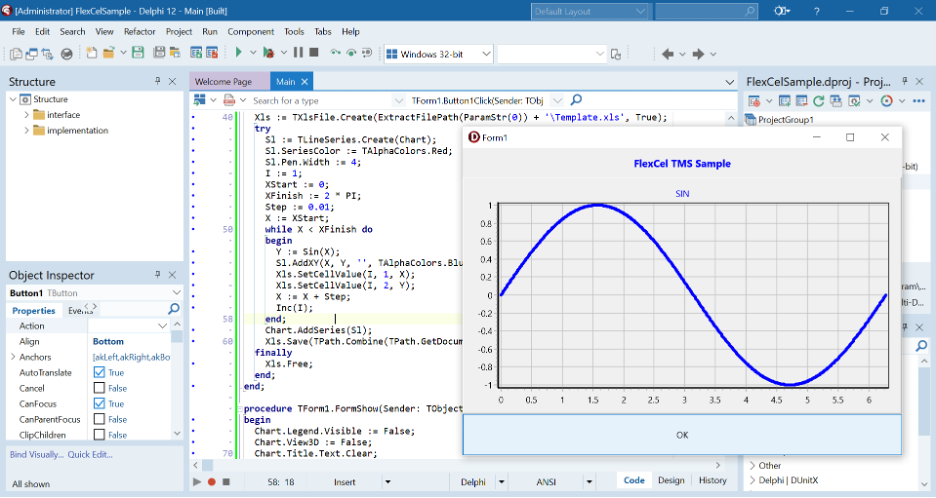Screen dimensions: 936x498
Task: Click the search magnifier in Object Inspector
Action: pos(174,309)
